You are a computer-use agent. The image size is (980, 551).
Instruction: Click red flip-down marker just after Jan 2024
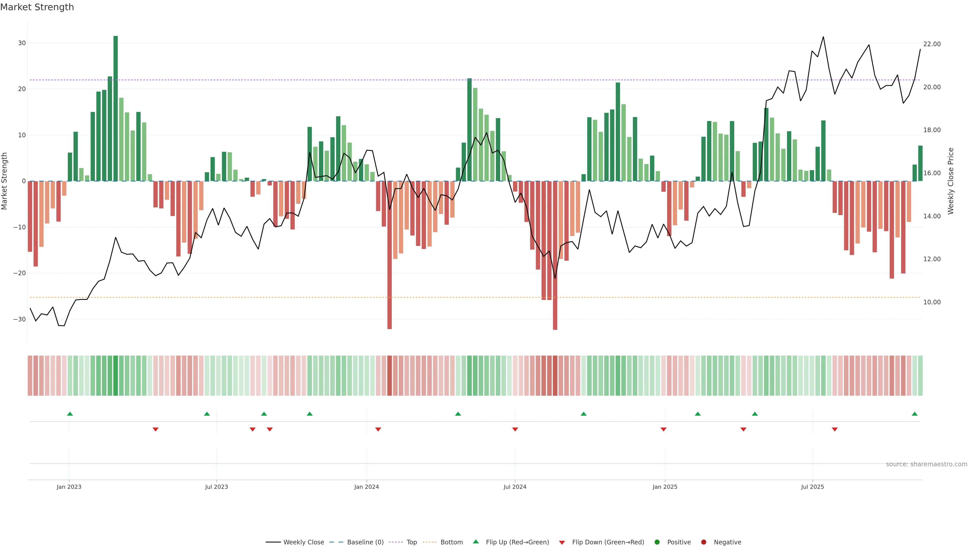pos(378,429)
